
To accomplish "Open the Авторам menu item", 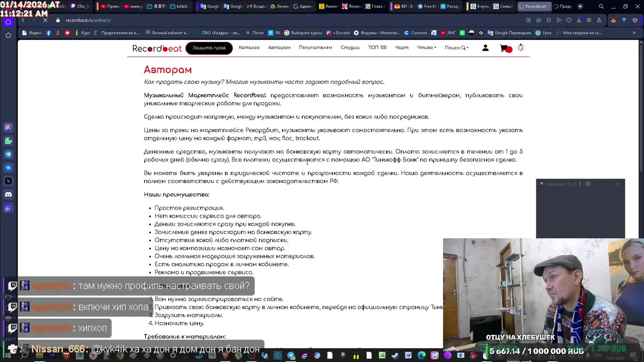I will [x=279, y=48].
